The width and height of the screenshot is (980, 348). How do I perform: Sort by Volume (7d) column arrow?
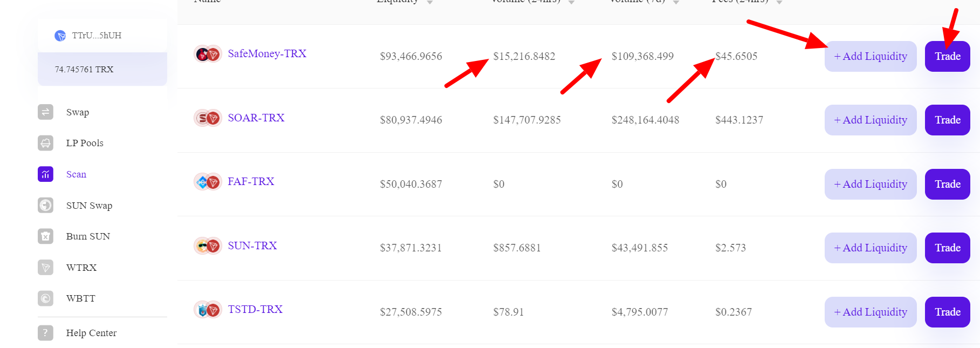pos(676,3)
